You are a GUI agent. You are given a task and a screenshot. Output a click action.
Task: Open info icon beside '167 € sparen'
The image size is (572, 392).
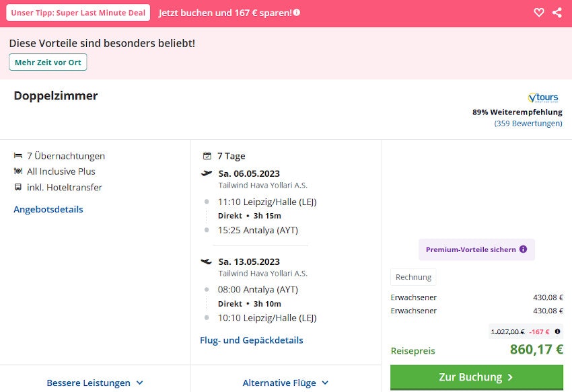point(297,13)
